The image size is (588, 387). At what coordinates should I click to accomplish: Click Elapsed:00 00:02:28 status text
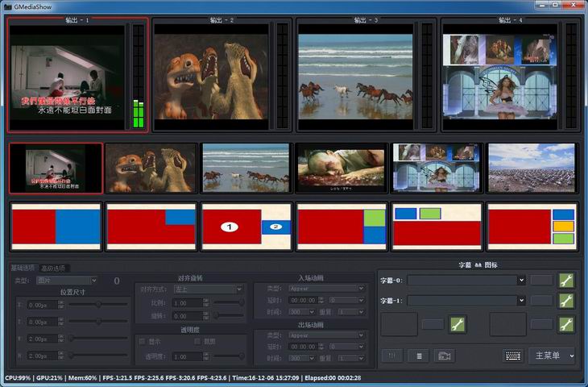pos(333,377)
